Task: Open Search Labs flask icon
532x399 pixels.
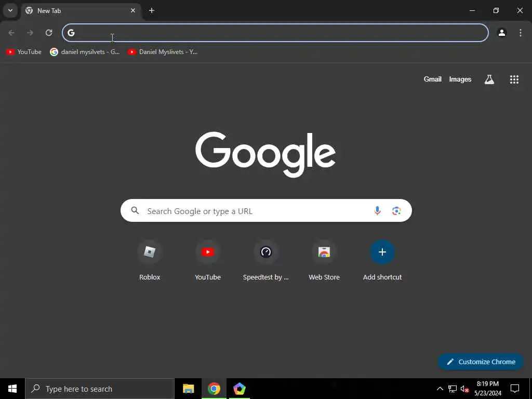Action: [489, 79]
